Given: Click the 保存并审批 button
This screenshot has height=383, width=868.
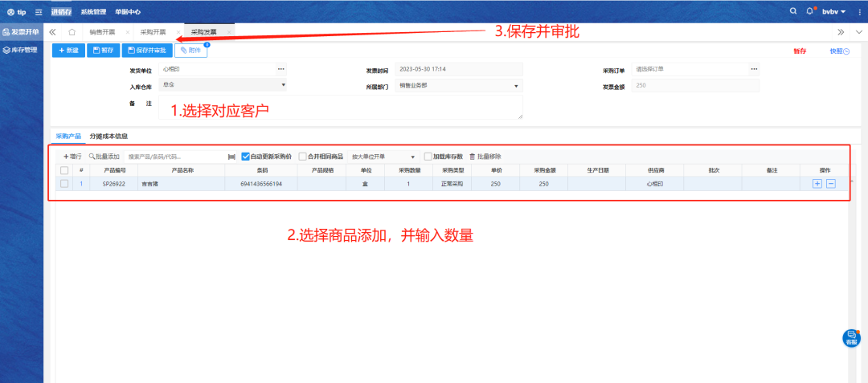Looking at the screenshot, I should click(x=146, y=51).
